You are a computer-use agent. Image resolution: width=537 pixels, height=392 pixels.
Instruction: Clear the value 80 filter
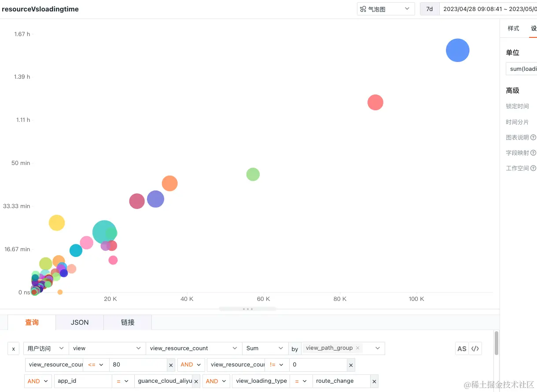[x=171, y=365]
